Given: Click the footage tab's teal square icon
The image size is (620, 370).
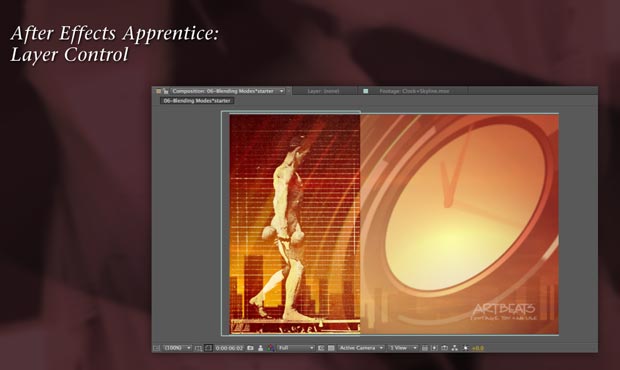Looking at the screenshot, I should [x=366, y=91].
